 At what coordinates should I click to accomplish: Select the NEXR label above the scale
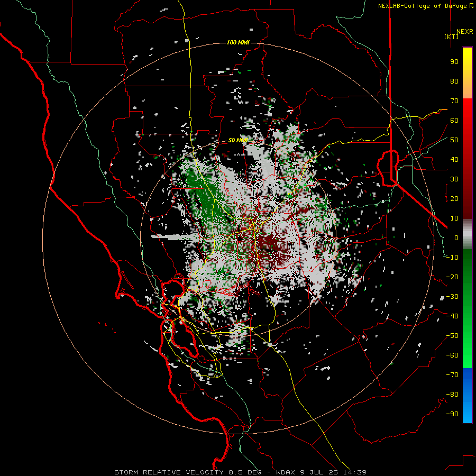(x=464, y=32)
